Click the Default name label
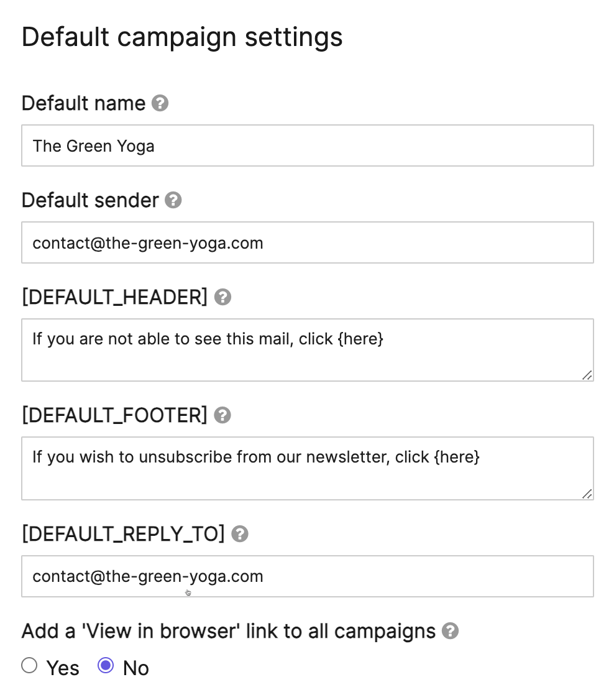The image size is (614, 700). [x=85, y=104]
